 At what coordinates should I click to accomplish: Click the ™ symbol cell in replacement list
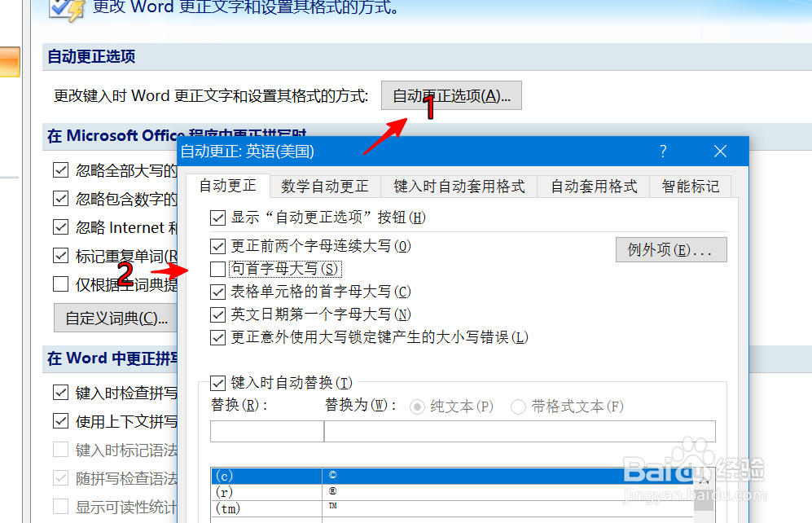332,506
